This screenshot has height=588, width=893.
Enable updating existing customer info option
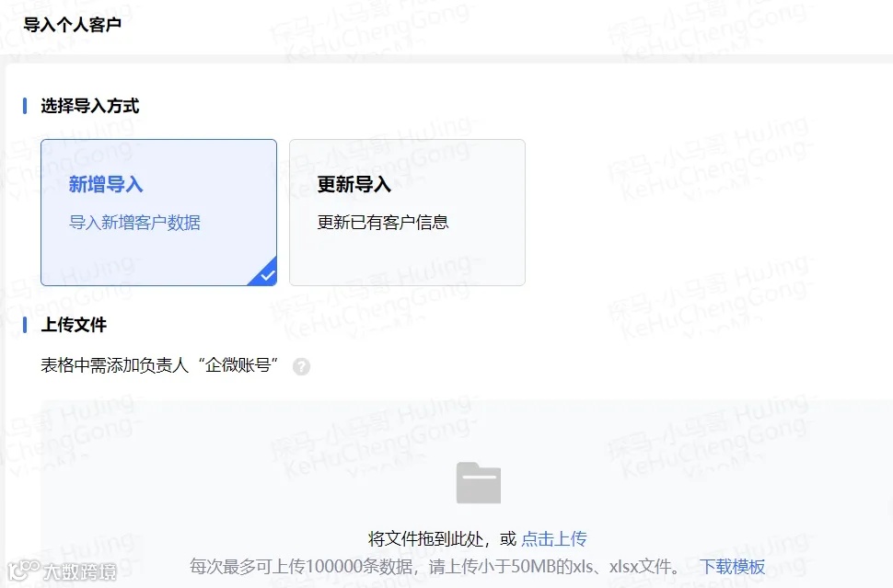[407, 212]
